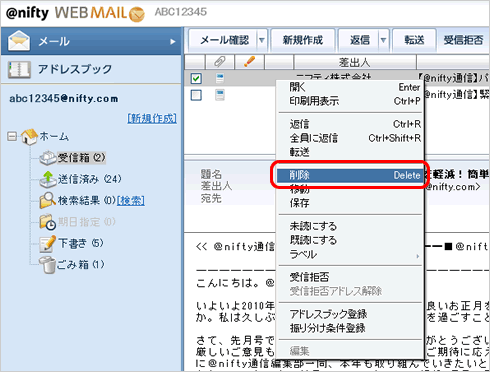Image resolution: width=490 pixels, height=372 pixels.
Task: Click the 返信 toolbar button
Action: click(360, 40)
